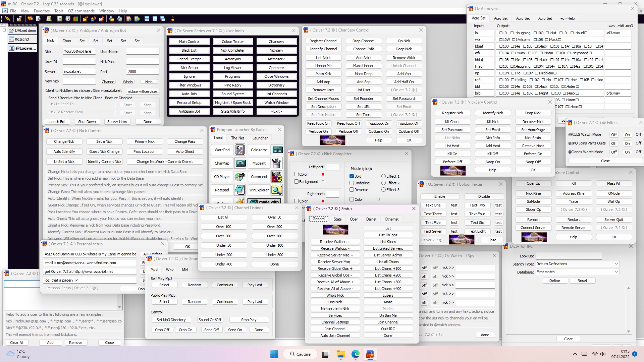The image size is (644, 362).
Task: Click the Tile Horizontal windows toolbar icon
Action: pos(147,19)
